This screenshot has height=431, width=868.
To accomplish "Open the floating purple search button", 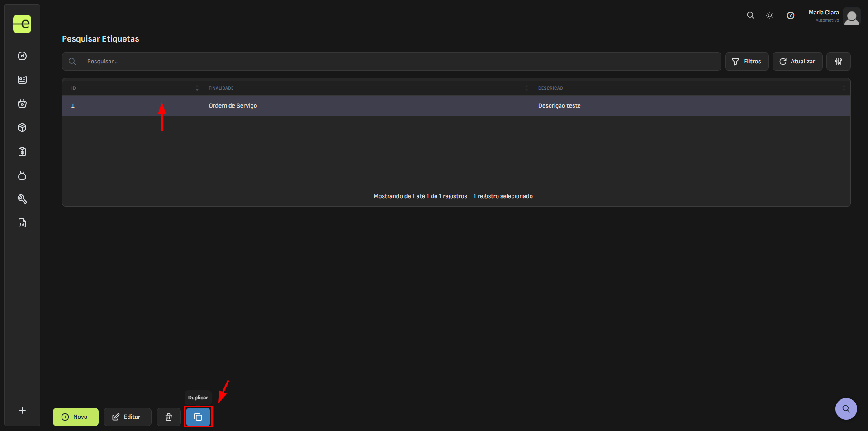I will tap(846, 409).
